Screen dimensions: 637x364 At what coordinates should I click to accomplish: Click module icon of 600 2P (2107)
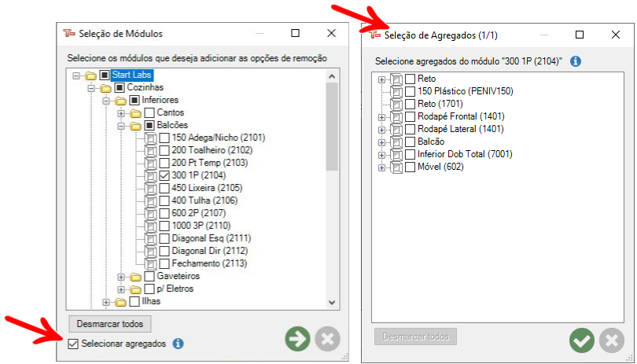(x=151, y=214)
